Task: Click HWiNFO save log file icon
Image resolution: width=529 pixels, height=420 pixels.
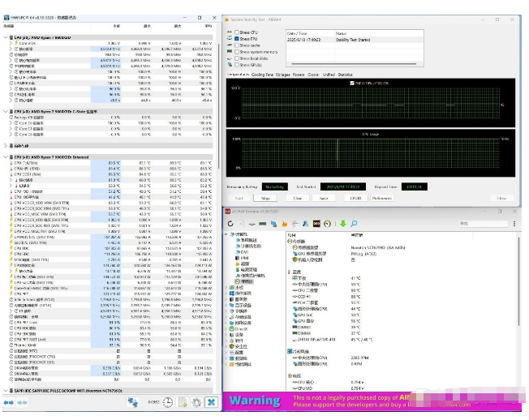Action: pyautogui.click(x=182, y=402)
